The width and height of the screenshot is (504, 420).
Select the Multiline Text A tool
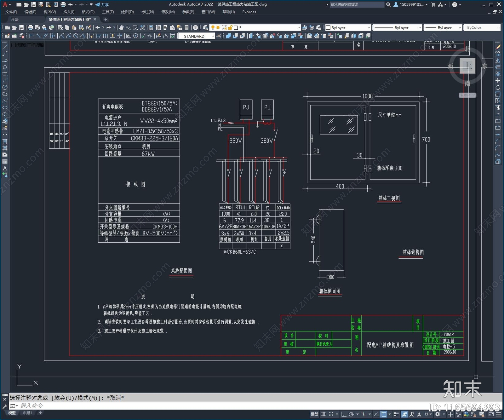pyautogui.click(x=5, y=169)
